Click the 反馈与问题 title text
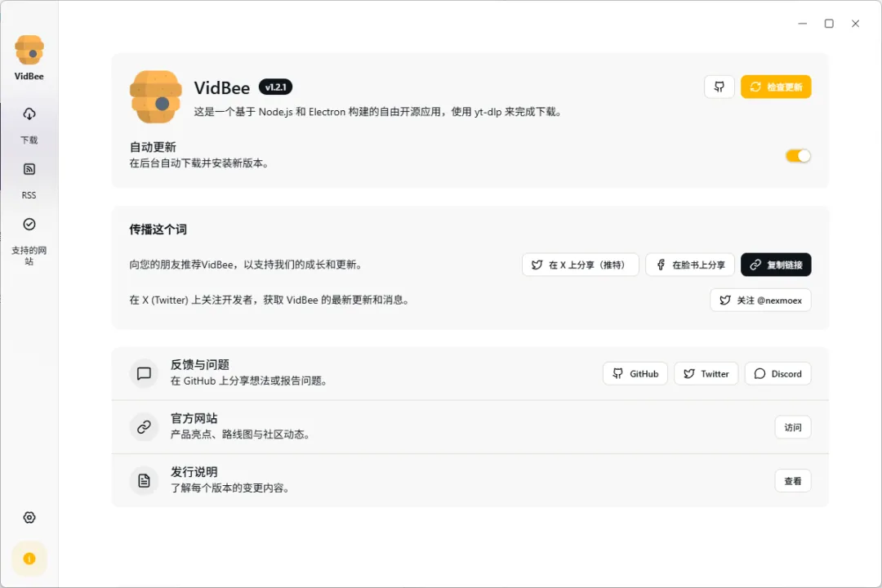Image resolution: width=882 pixels, height=588 pixels. tap(200, 364)
